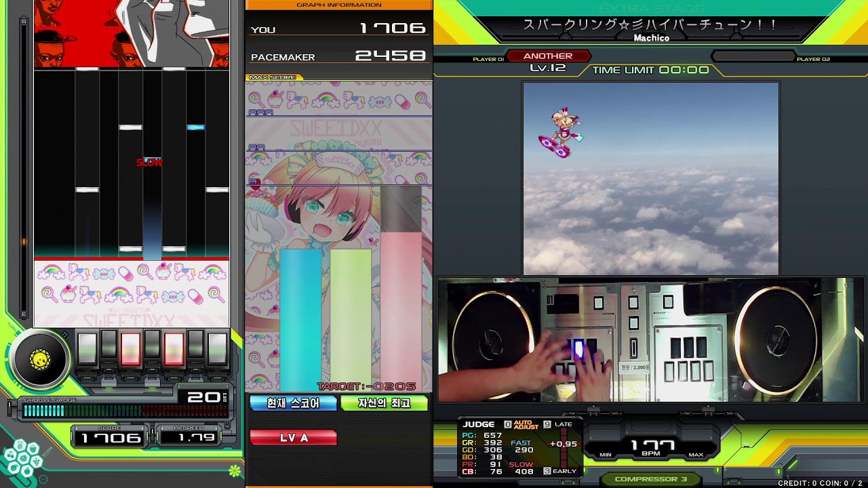This screenshot has height=488, width=868.
Task: Click the light green best score bar
Action: pyautogui.click(x=351, y=320)
